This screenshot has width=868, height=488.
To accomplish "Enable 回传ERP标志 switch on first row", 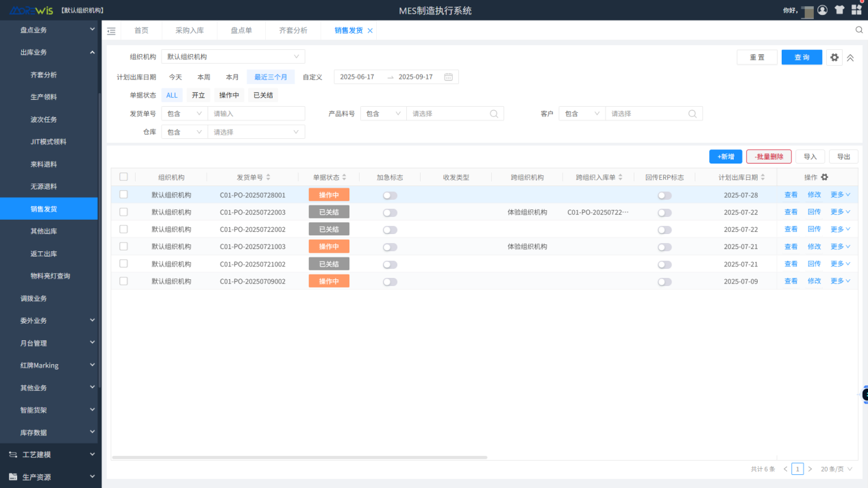I will coord(663,194).
